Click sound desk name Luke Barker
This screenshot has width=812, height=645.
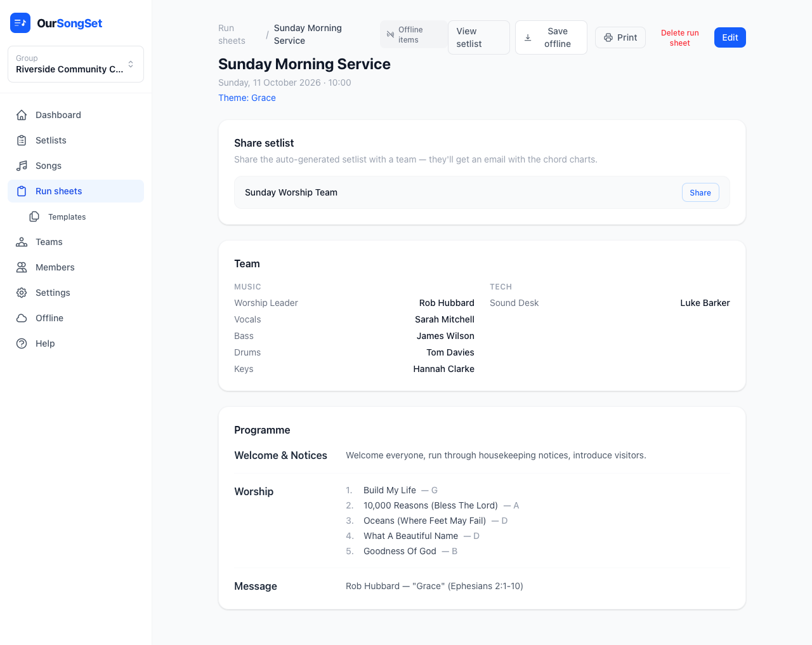coord(705,303)
